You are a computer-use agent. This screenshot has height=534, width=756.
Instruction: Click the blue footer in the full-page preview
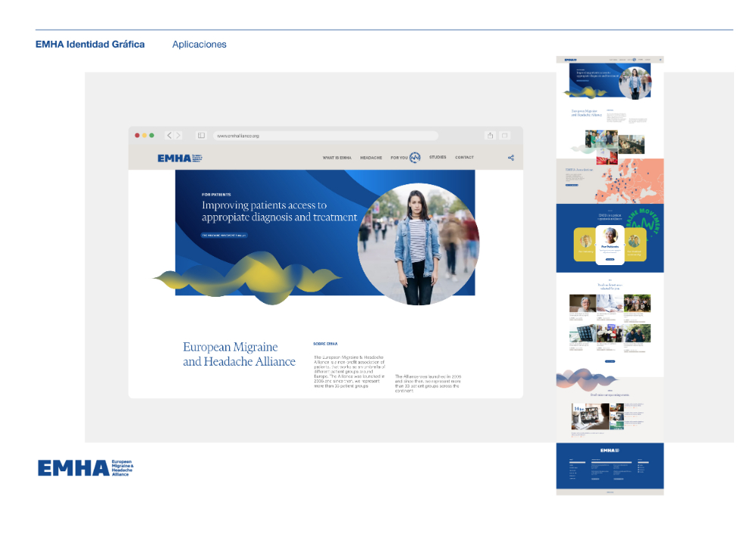pyautogui.click(x=610, y=466)
